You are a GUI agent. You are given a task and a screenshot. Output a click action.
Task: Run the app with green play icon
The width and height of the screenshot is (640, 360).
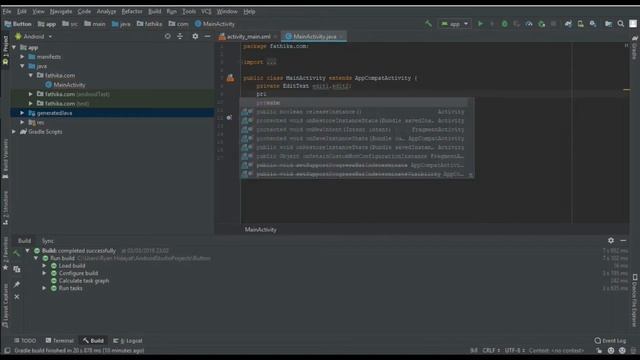click(480, 24)
